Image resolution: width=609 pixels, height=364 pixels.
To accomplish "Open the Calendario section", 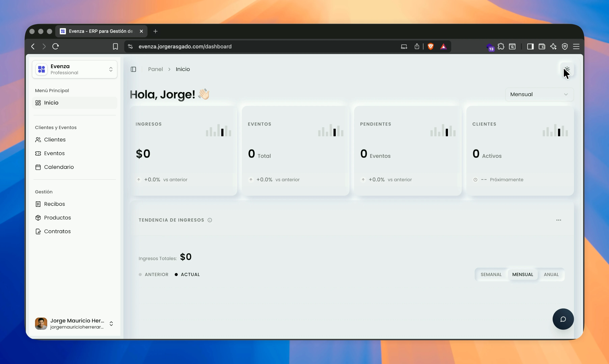I will click(x=59, y=167).
